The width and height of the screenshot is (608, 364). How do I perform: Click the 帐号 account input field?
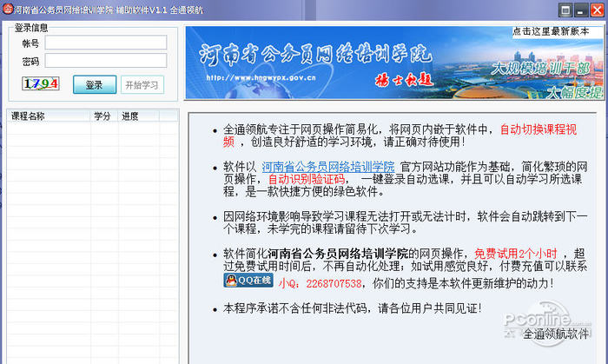pos(106,43)
